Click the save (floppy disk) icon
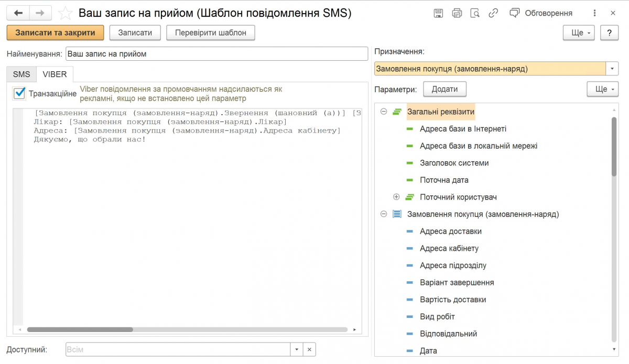The width and height of the screenshot is (629, 364). (x=439, y=13)
